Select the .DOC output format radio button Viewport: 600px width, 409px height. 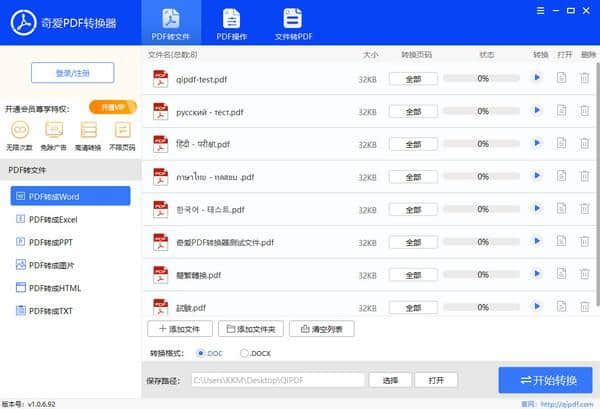coord(202,353)
